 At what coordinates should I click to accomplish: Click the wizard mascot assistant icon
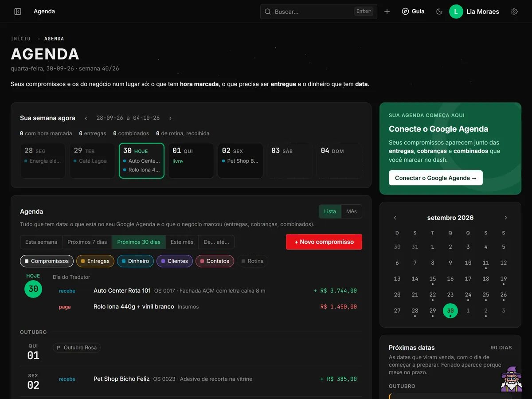[x=511, y=379]
